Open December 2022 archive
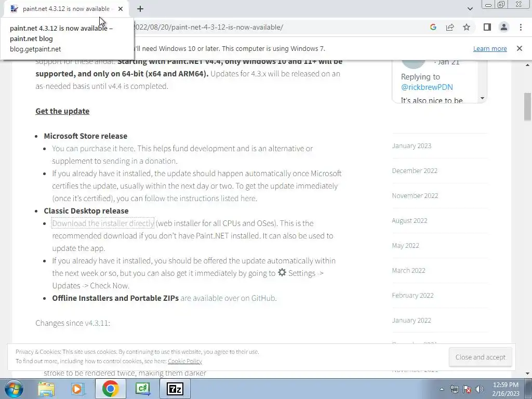 (x=415, y=170)
